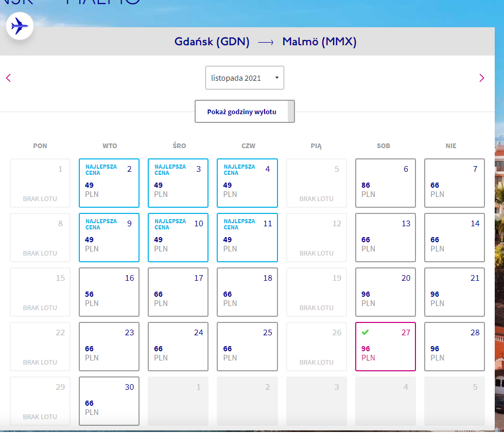Image resolution: width=504 pixels, height=433 pixels.
Task: Select November 13 flight for 66 PLN
Action: coord(386,238)
